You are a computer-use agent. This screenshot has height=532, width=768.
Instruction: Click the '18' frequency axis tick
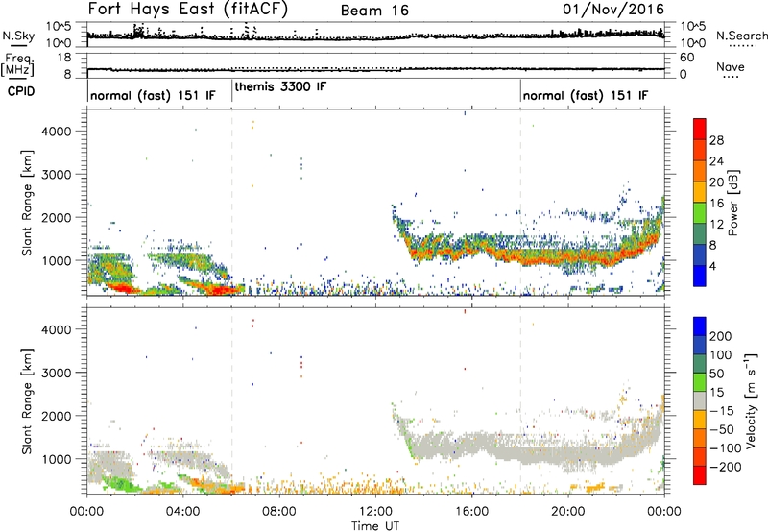64,58
